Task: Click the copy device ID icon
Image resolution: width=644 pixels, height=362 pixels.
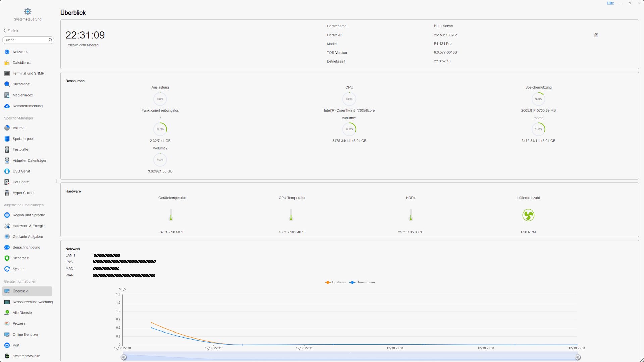Action: point(596,35)
